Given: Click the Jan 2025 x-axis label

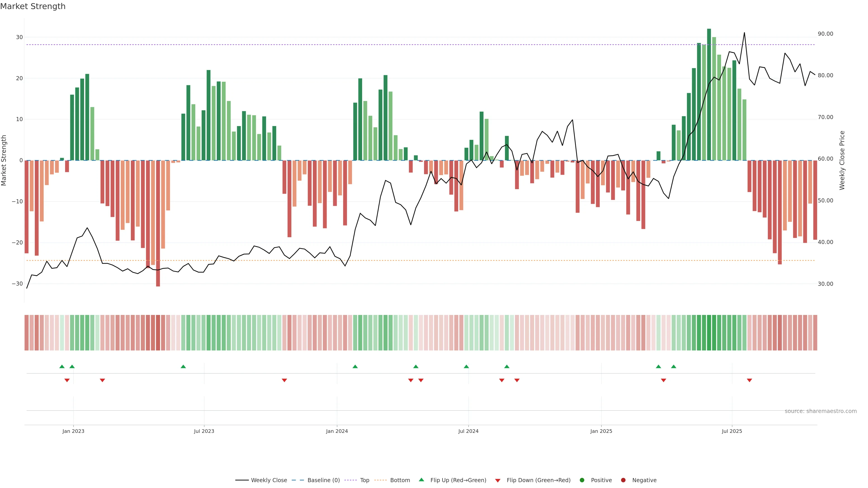Looking at the screenshot, I should (x=601, y=431).
